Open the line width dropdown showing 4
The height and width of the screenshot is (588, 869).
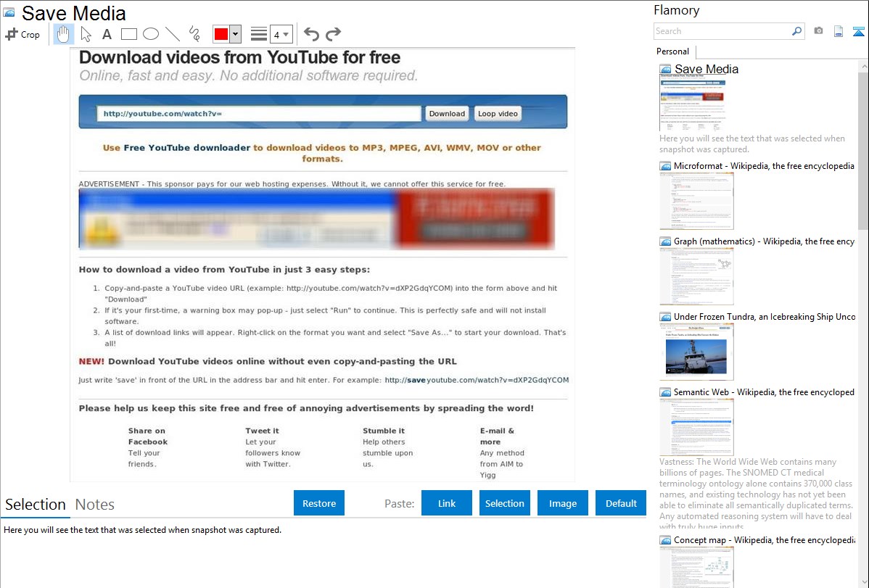(281, 34)
